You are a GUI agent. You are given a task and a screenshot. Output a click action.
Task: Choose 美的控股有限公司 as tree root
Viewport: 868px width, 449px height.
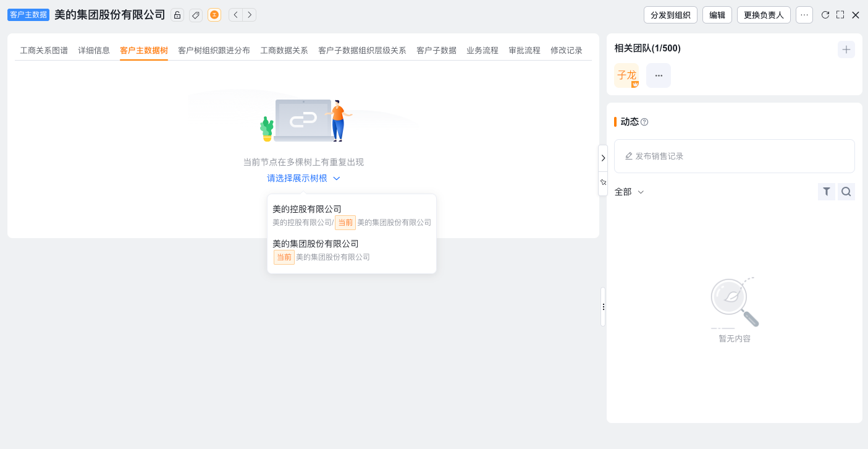[352, 215]
